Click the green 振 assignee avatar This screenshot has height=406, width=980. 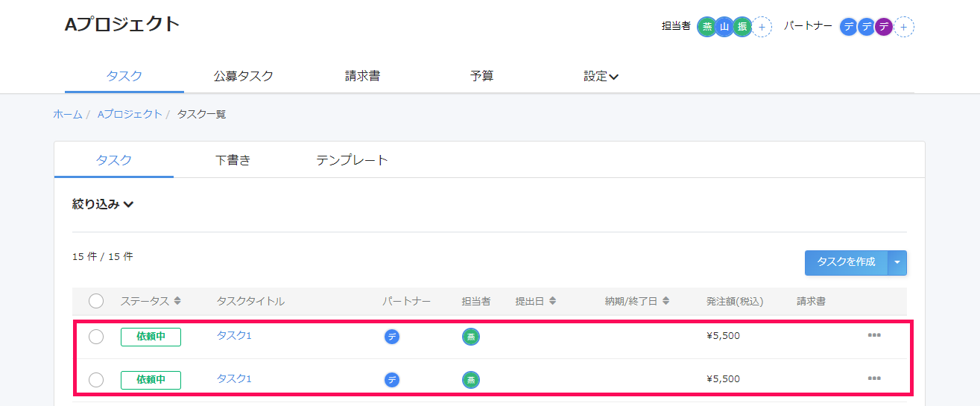742,27
